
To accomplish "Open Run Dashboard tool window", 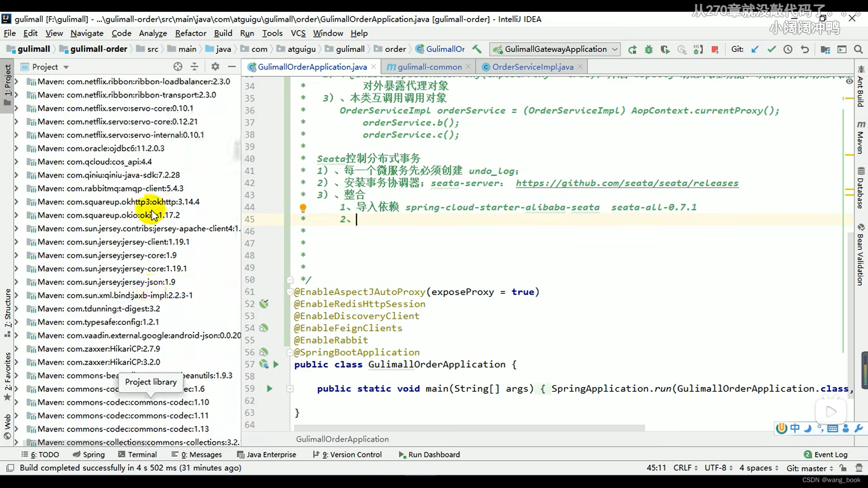I will pyautogui.click(x=429, y=455).
